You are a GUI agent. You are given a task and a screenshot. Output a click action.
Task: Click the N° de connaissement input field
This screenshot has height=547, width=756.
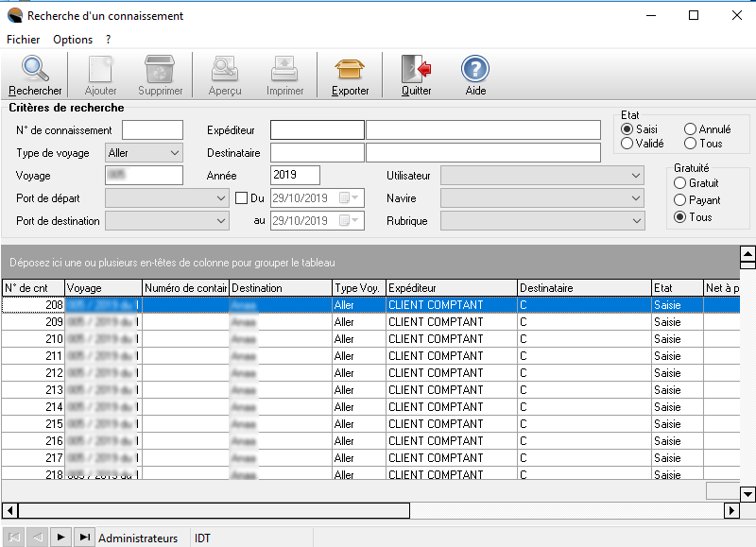152,130
